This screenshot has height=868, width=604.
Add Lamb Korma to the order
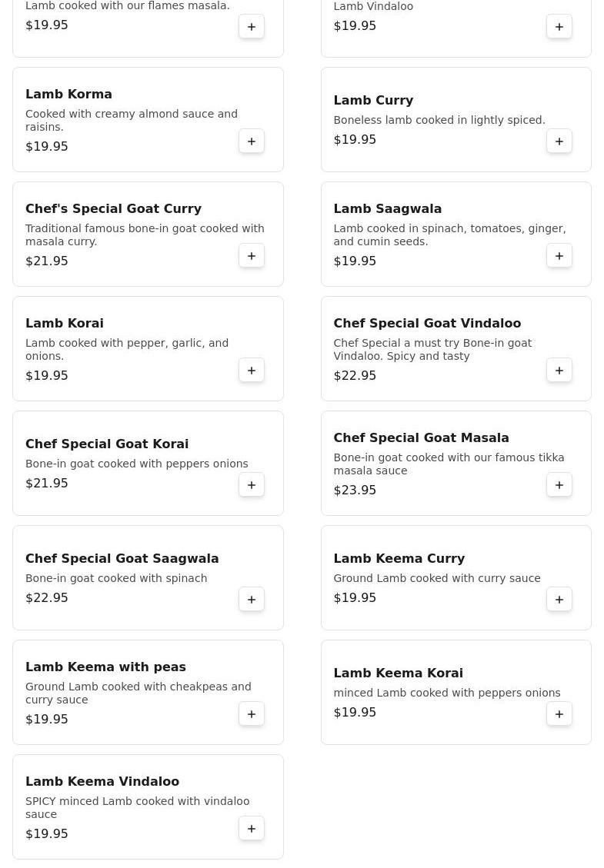click(x=252, y=141)
